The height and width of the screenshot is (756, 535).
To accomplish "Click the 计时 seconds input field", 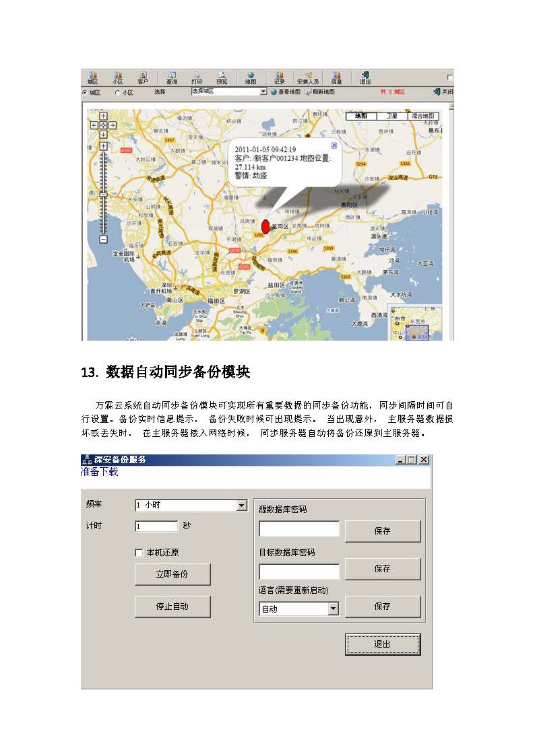I will (x=156, y=526).
